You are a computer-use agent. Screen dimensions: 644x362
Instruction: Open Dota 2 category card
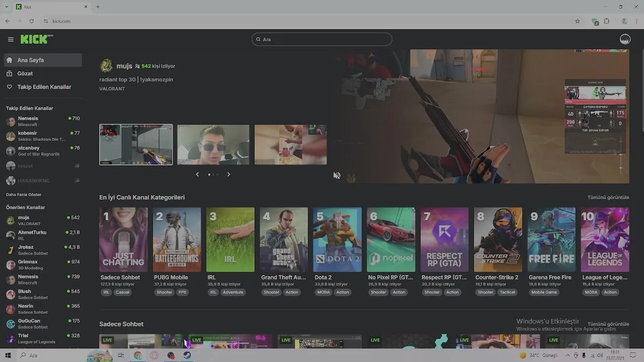click(x=337, y=240)
